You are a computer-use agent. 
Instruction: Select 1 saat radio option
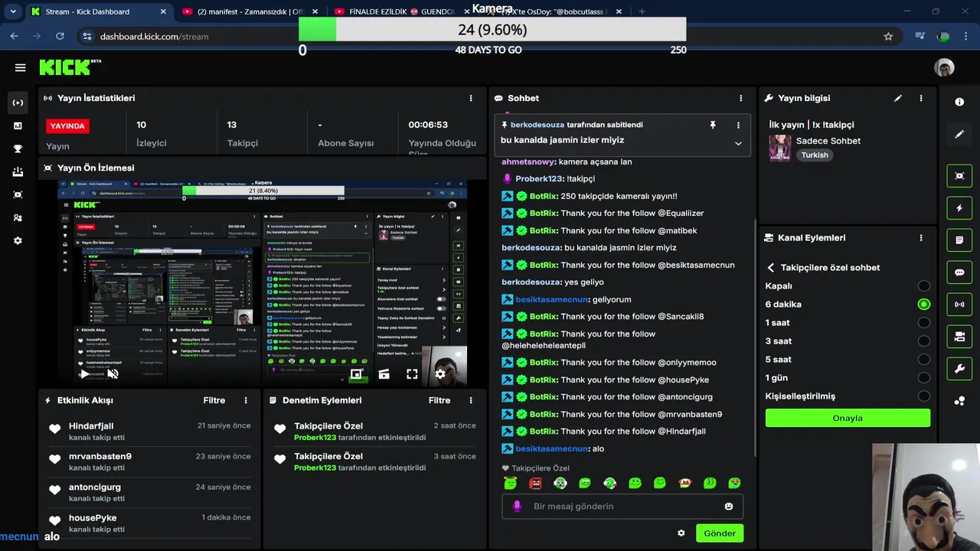tap(924, 323)
